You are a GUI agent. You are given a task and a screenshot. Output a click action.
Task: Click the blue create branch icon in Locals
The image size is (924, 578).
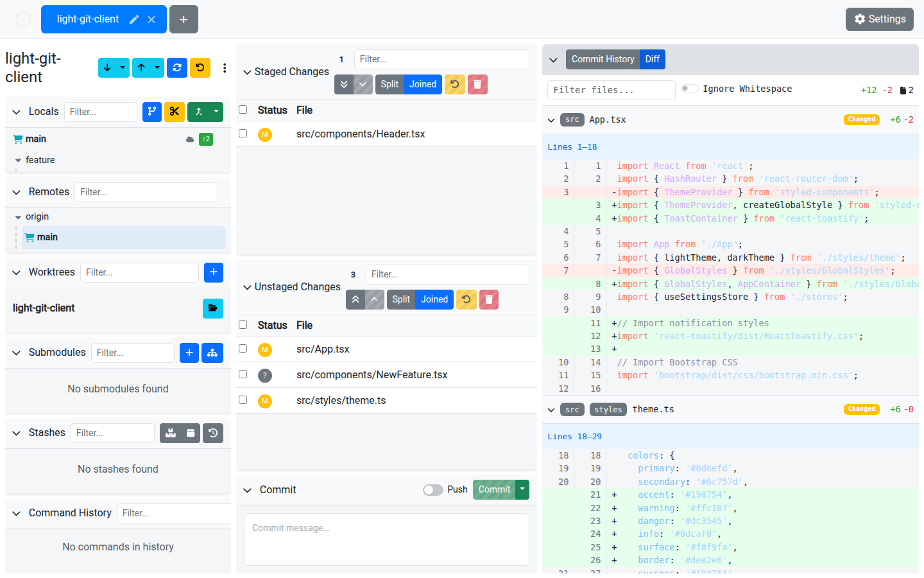pyautogui.click(x=151, y=112)
